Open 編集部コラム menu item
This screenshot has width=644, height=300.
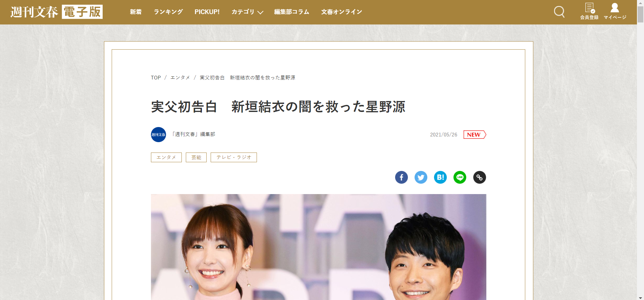pyautogui.click(x=292, y=12)
